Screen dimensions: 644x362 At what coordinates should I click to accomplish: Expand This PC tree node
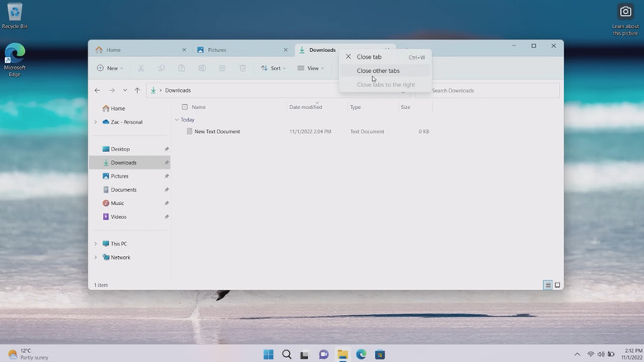coord(96,244)
